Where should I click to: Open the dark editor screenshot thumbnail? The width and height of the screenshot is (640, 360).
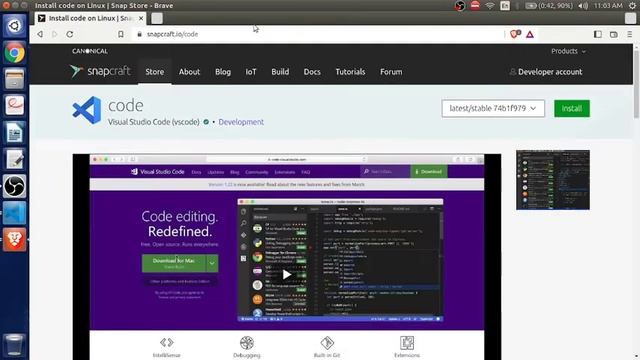(x=553, y=180)
